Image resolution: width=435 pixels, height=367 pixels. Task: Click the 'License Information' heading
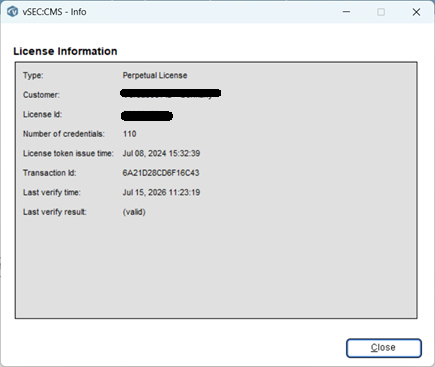pos(65,51)
